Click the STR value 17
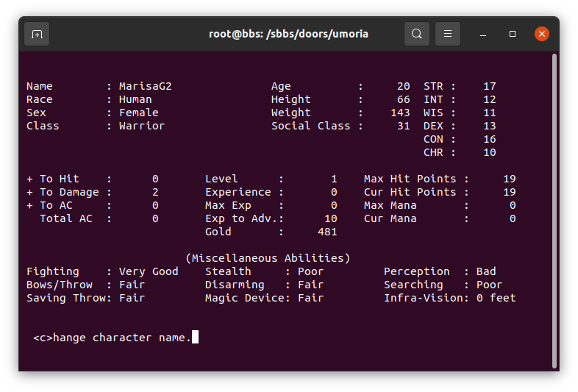Screen dimensions: 578x392 (490, 86)
